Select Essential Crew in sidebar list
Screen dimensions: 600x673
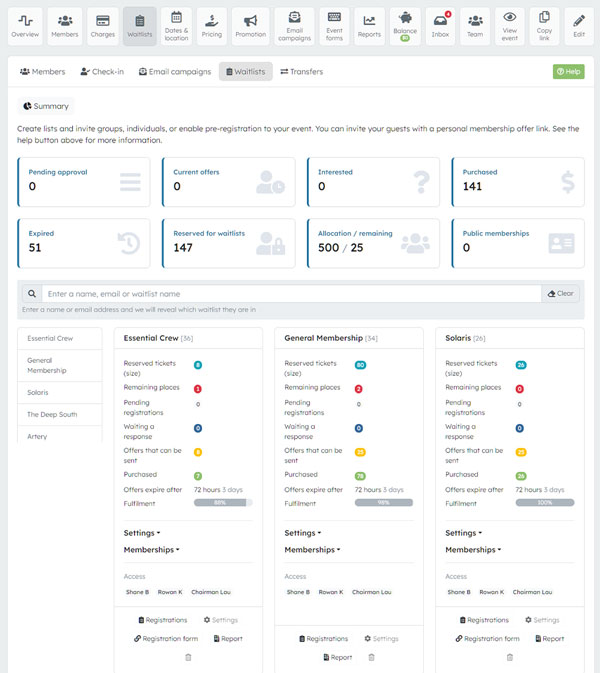click(x=60, y=338)
